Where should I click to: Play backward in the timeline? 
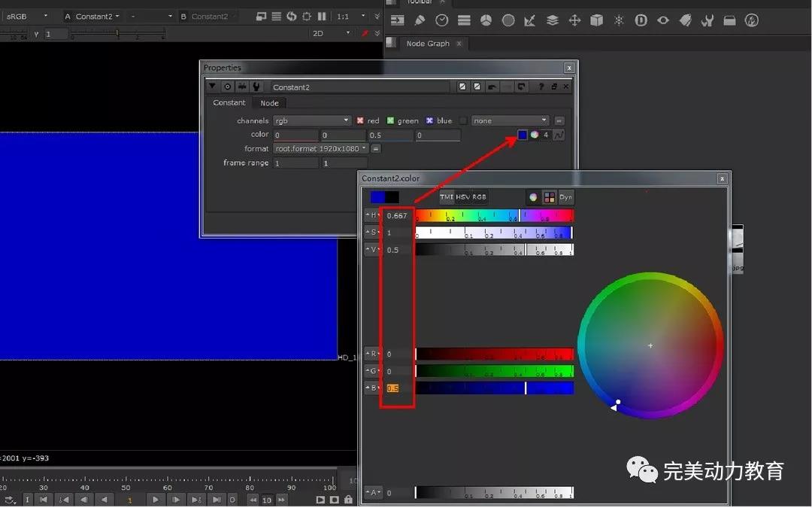104,500
